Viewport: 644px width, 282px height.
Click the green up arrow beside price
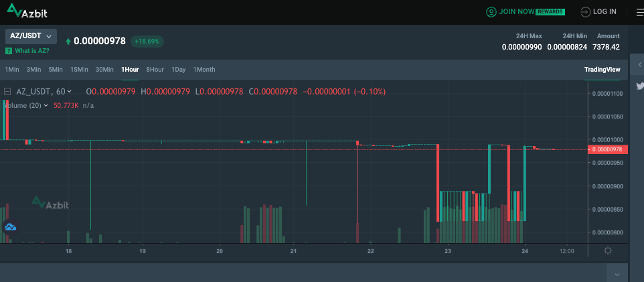tap(68, 42)
